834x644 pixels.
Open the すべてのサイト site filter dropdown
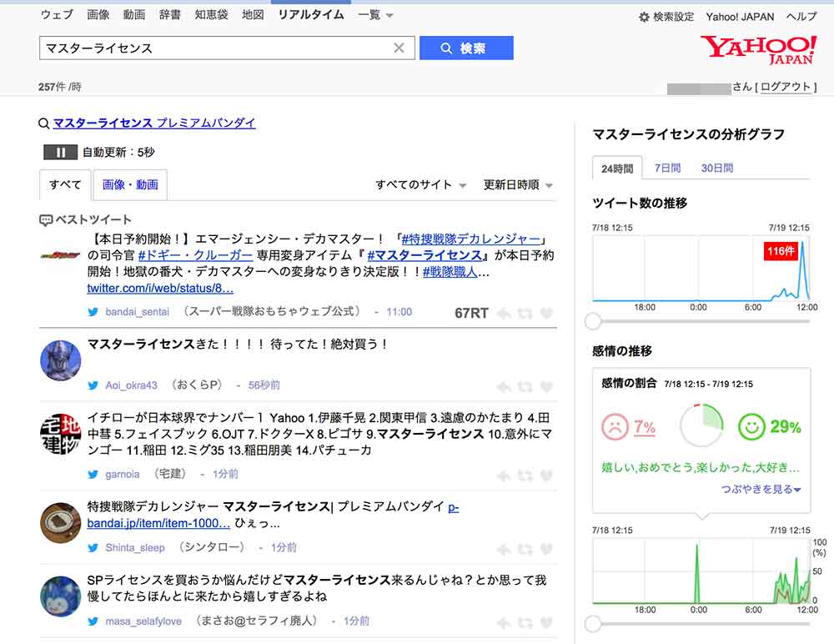(x=420, y=184)
